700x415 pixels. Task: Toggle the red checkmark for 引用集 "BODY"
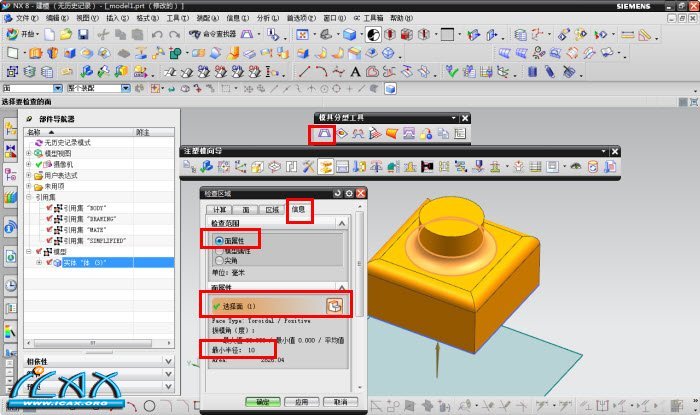[x=47, y=208]
